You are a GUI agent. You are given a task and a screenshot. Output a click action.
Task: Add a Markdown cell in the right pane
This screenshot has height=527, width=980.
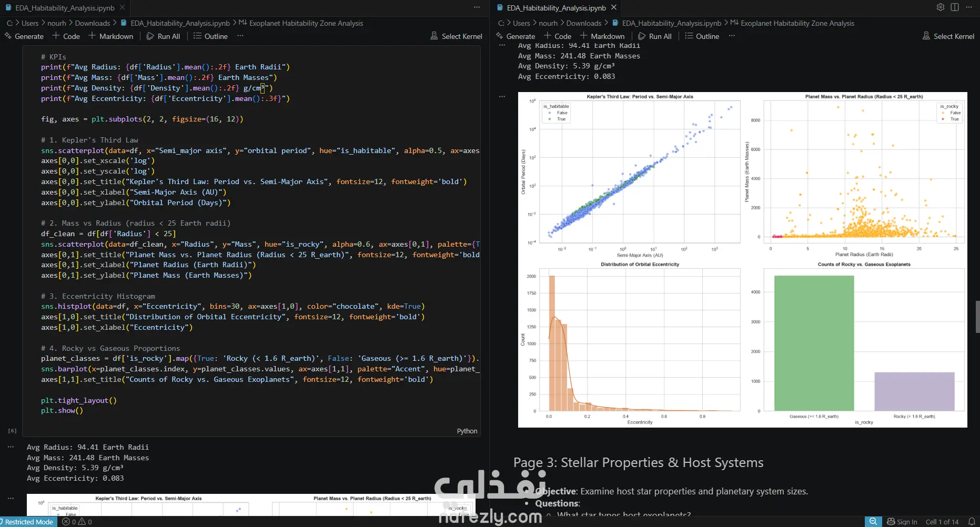(602, 36)
